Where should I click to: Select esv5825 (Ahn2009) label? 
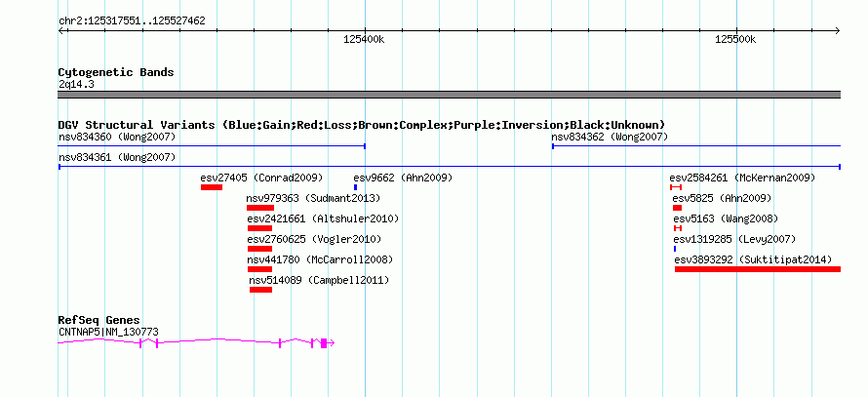pyautogui.click(x=722, y=198)
